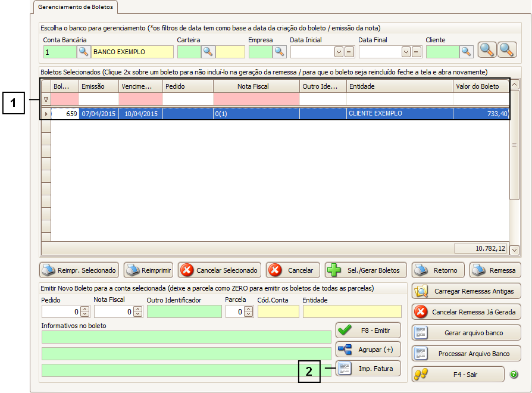This screenshot has height=393, width=532.
Task: Click the green help icon beside F4 - Sair
Action: pos(514,375)
